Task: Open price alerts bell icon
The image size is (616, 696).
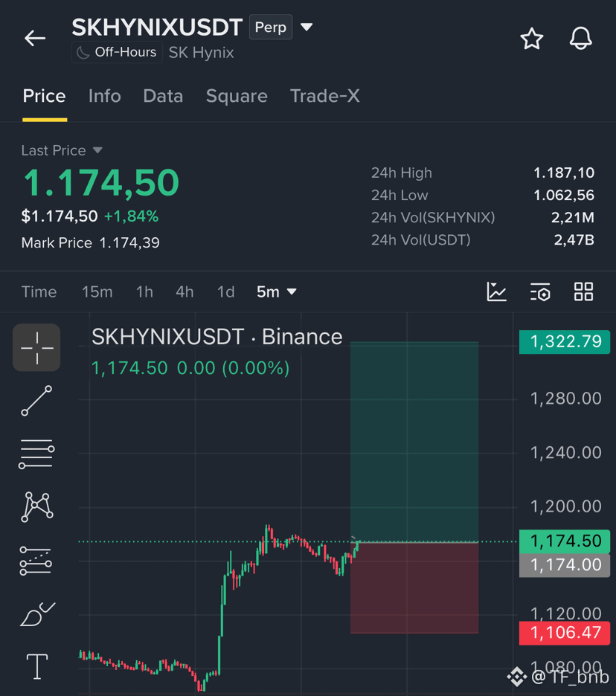Action: pyautogui.click(x=580, y=38)
